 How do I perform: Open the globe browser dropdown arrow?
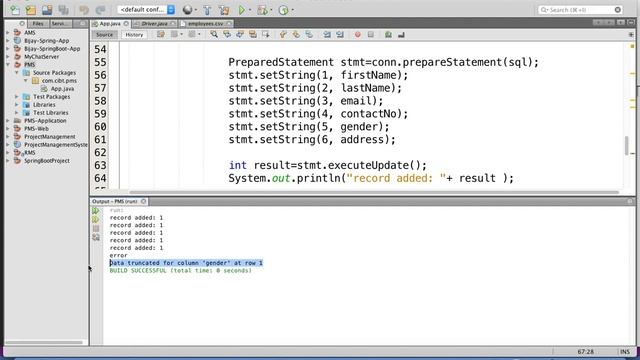tap(196, 10)
